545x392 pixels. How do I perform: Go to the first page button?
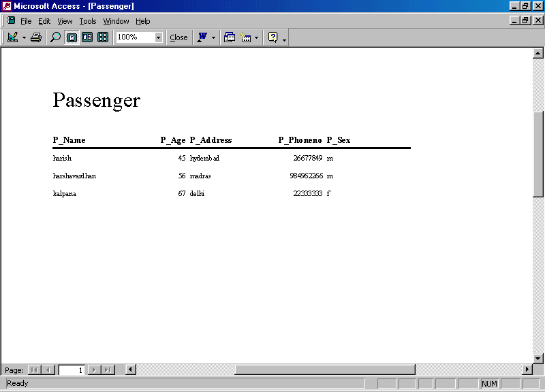pyautogui.click(x=34, y=370)
